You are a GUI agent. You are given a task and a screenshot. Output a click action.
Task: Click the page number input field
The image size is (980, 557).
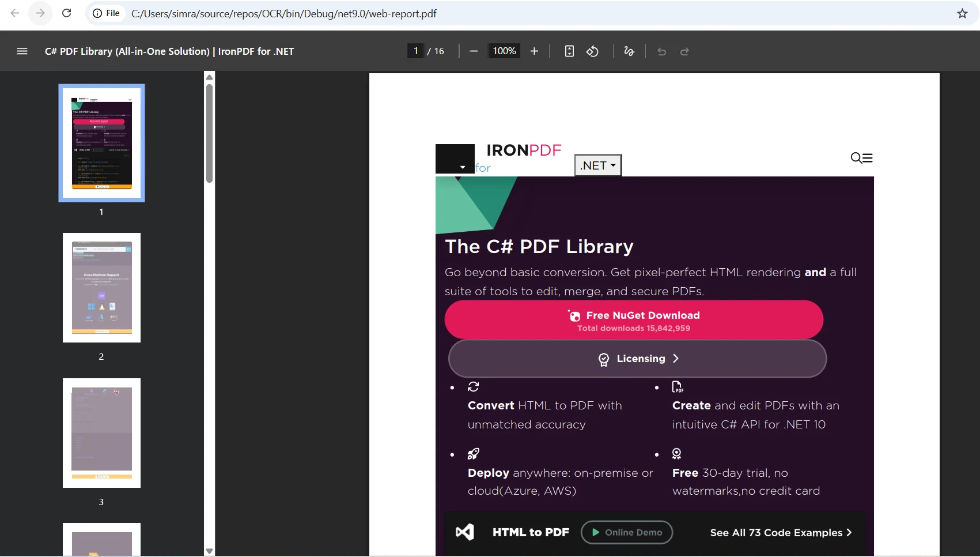coord(415,51)
